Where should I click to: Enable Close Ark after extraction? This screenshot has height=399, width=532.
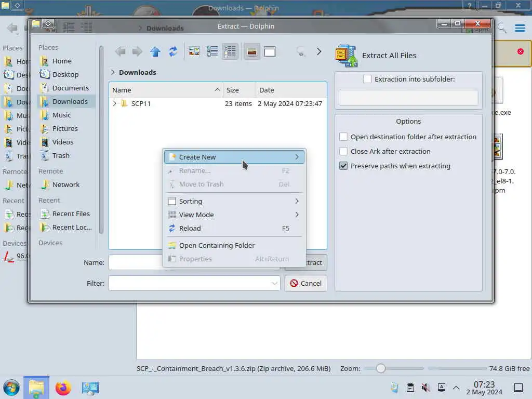[x=343, y=151]
